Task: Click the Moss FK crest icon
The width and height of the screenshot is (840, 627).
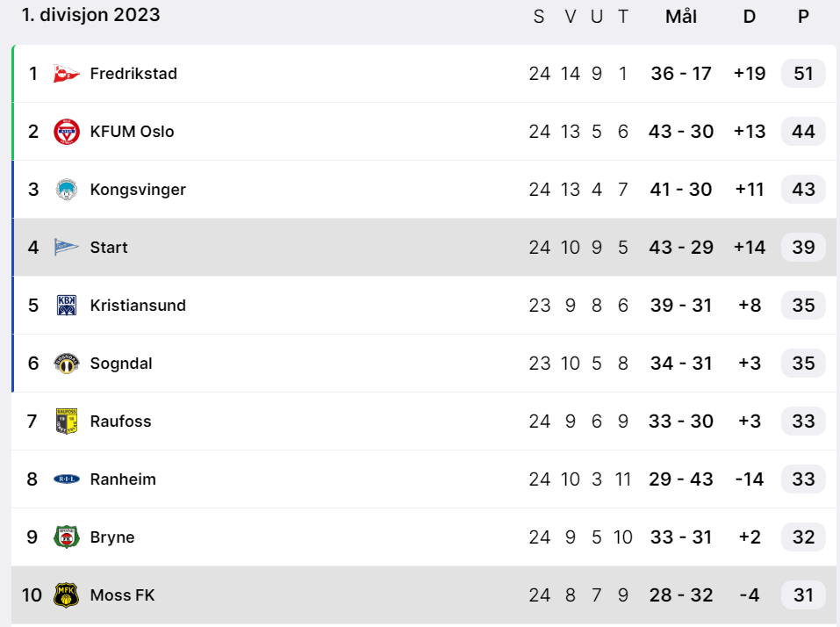Action: [67, 595]
